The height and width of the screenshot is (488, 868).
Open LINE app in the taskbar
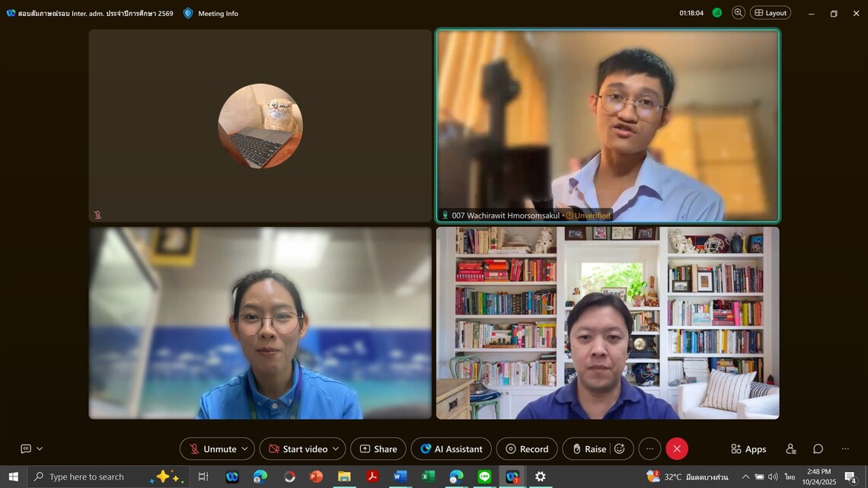pyautogui.click(x=484, y=477)
